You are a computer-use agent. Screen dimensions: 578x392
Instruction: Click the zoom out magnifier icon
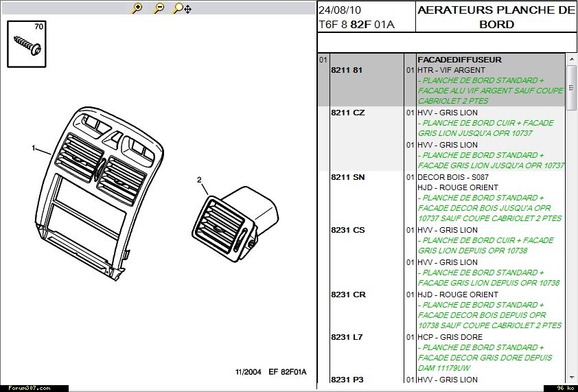click(x=159, y=8)
